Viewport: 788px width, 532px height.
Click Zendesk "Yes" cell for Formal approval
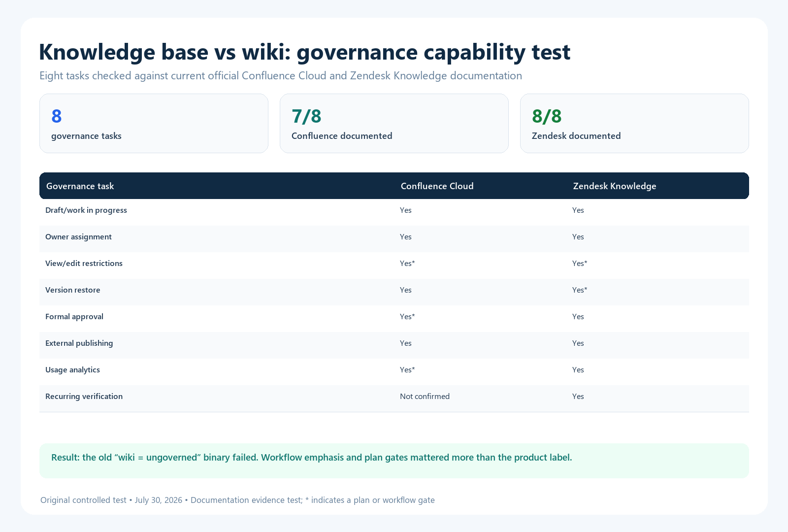[x=578, y=317]
